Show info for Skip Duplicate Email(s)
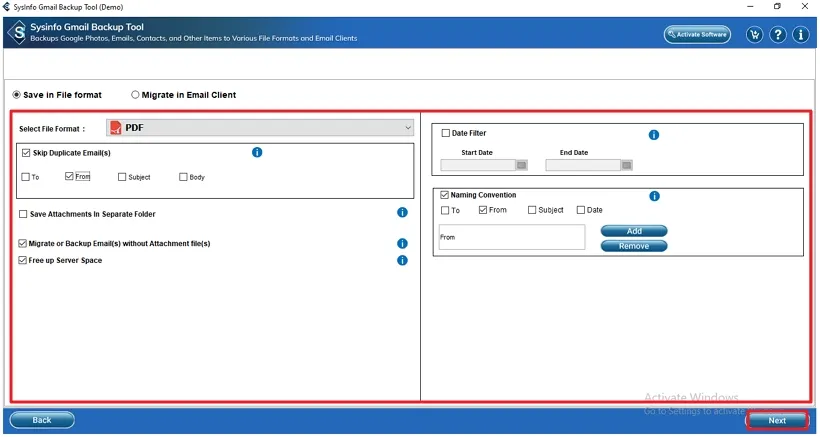The height and width of the screenshot is (437, 820). point(257,153)
